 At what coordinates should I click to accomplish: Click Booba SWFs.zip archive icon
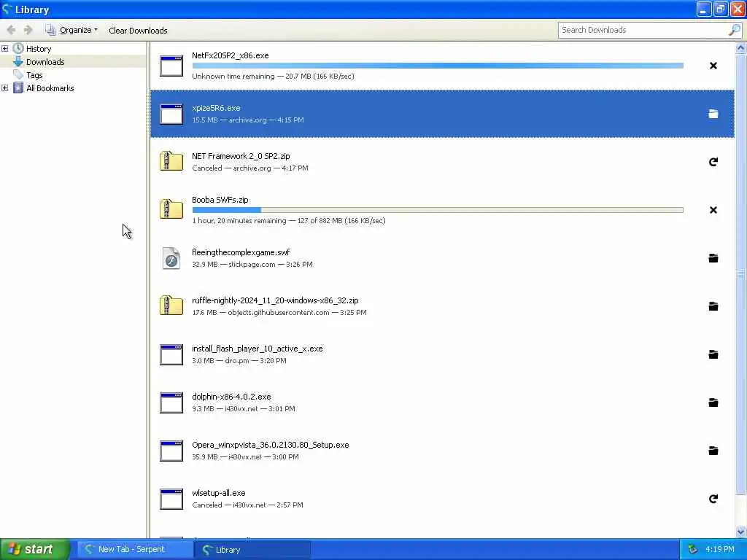click(171, 209)
